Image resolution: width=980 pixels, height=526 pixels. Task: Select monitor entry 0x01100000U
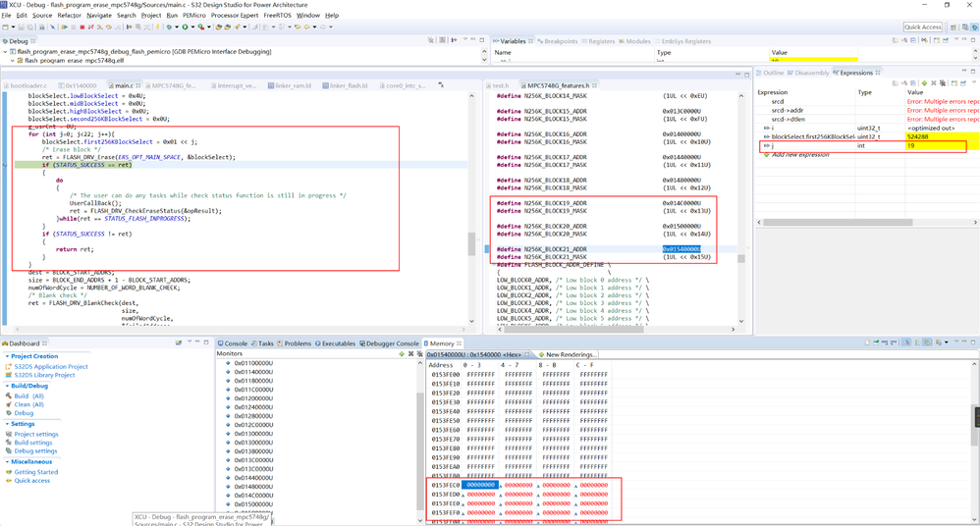(253, 363)
